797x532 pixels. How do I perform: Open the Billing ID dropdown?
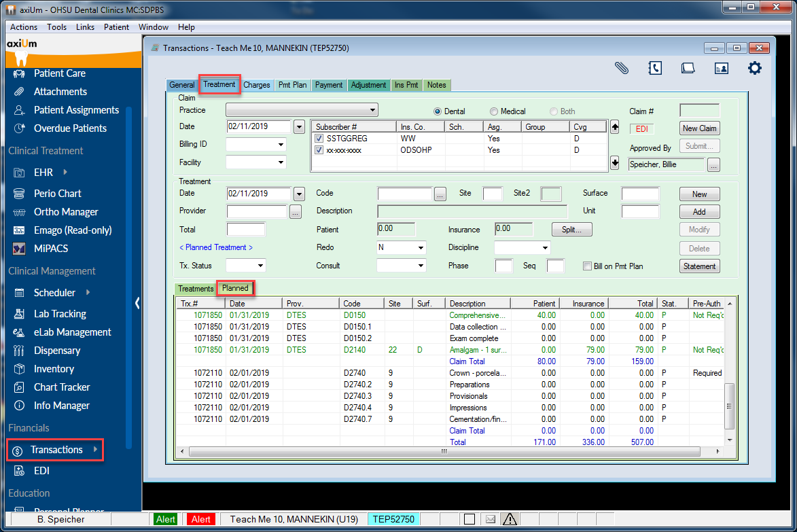tap(255, 144)
